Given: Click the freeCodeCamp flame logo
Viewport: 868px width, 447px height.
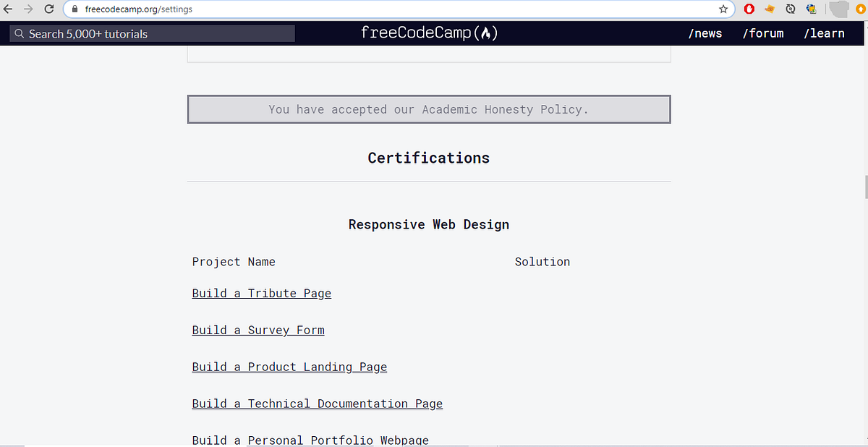Looking at the screenshot, I should tap(486, 33).
